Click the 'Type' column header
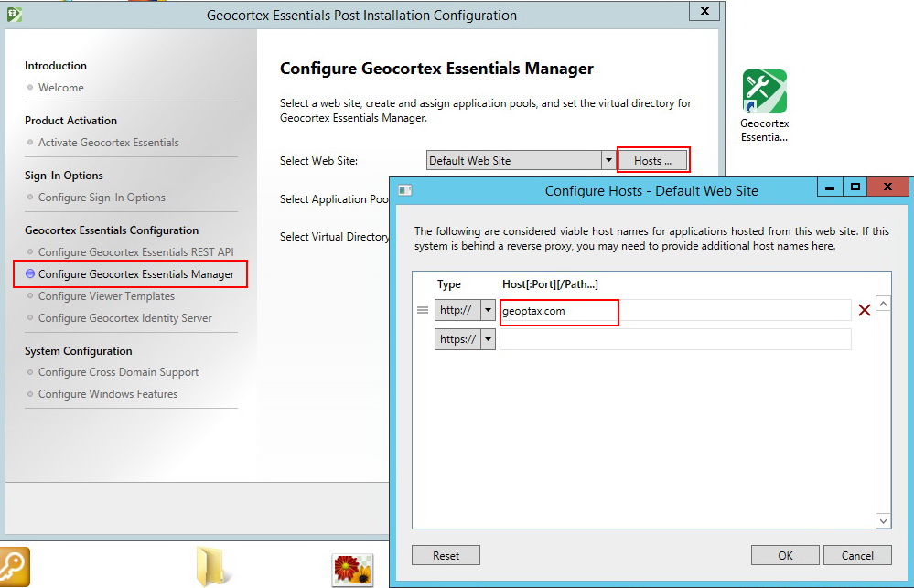 click(x=449, y=284)
